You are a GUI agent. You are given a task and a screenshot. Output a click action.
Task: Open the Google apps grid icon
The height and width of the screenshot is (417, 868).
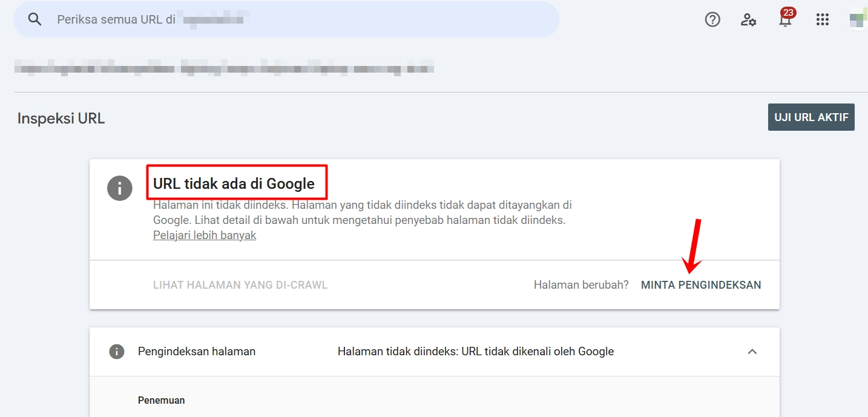822,19
